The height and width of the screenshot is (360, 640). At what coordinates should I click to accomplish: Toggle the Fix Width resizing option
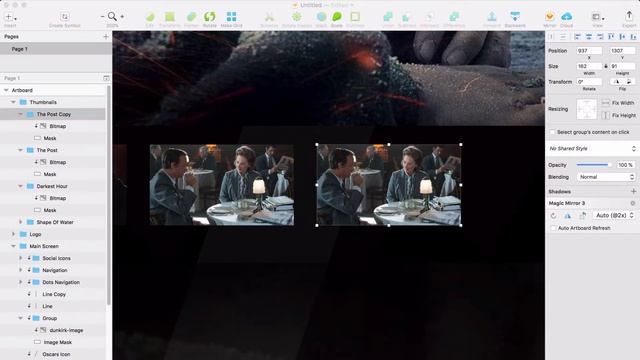tap(606, 103)
